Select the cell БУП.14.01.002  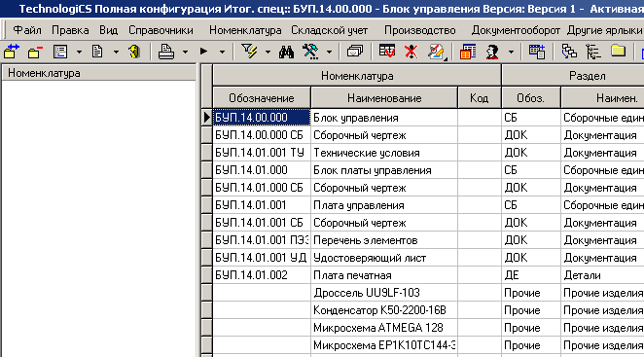tap(262, 275)
